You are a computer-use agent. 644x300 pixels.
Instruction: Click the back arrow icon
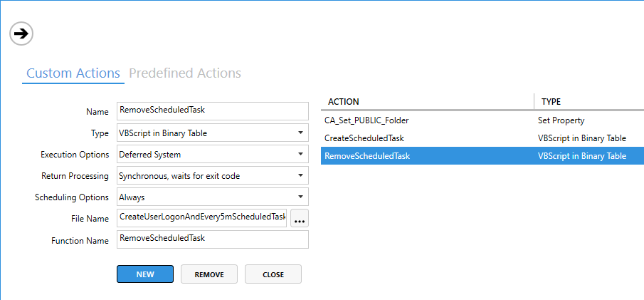[22, 33]
